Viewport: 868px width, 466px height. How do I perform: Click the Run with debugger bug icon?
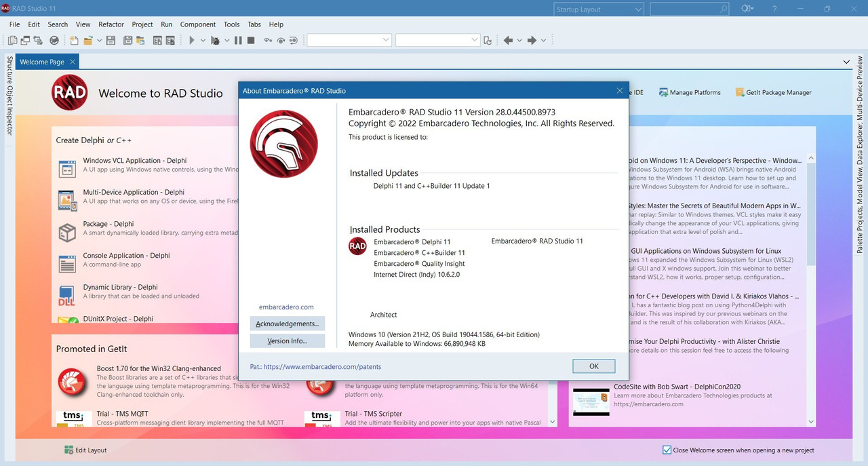[215, 41]
